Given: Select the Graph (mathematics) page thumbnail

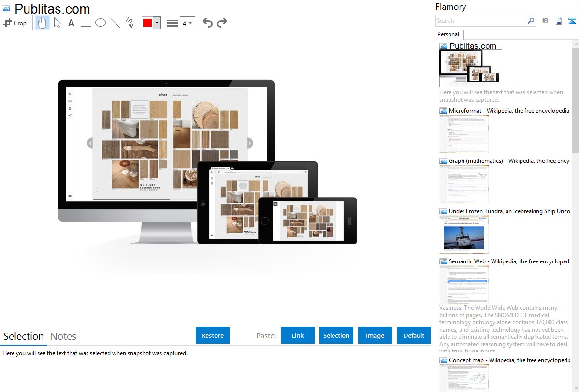Looking at the screenshot, I should coord(464,184).
